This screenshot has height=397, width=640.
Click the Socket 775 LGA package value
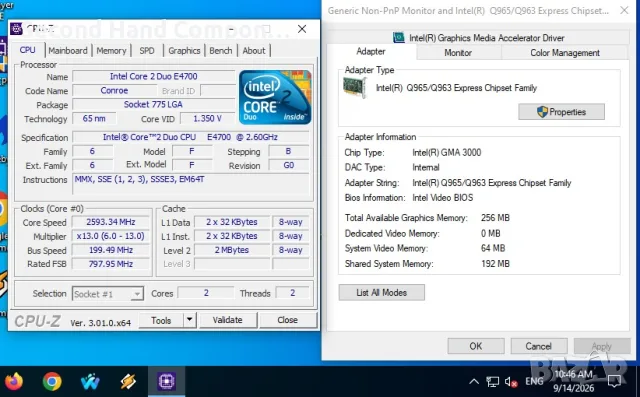(x=153, y=104)
